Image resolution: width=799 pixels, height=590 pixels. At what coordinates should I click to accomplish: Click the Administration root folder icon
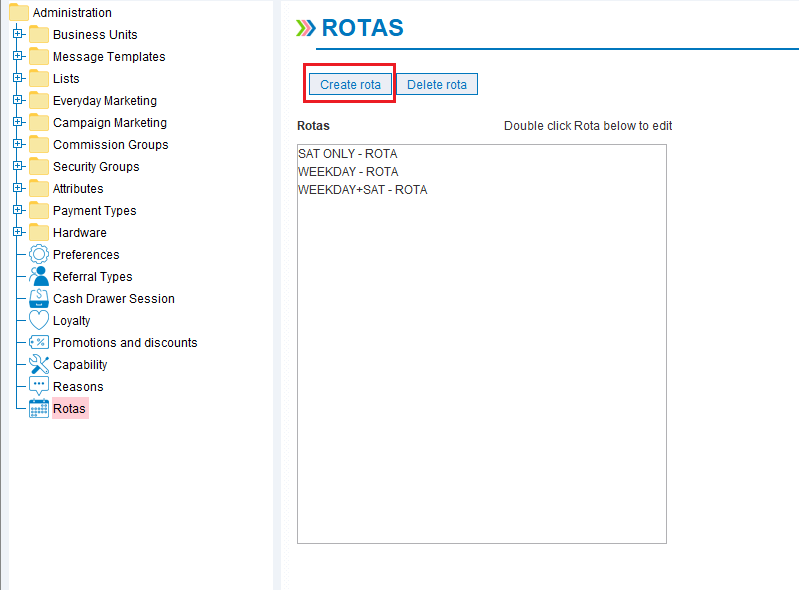coord(19,12)
